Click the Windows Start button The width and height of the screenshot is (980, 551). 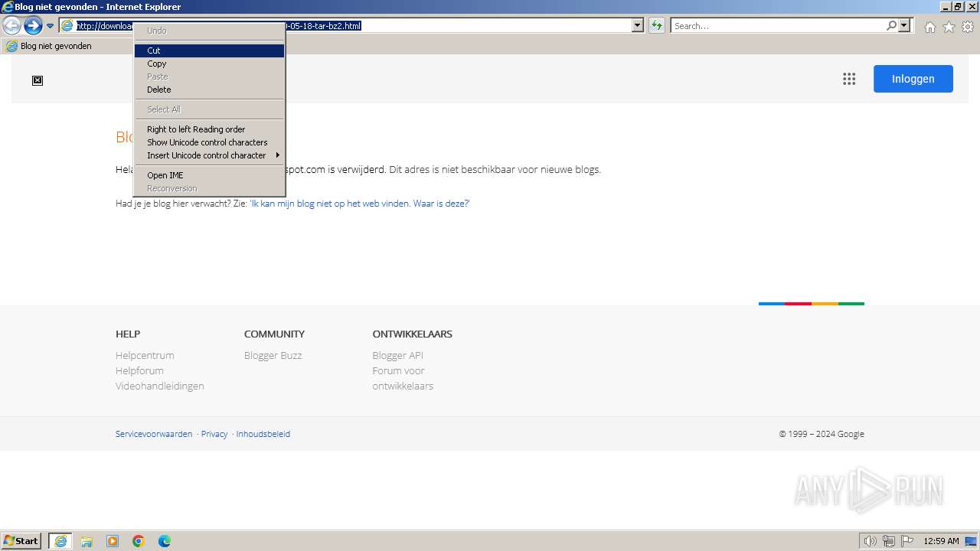click(x=21, y=541)
